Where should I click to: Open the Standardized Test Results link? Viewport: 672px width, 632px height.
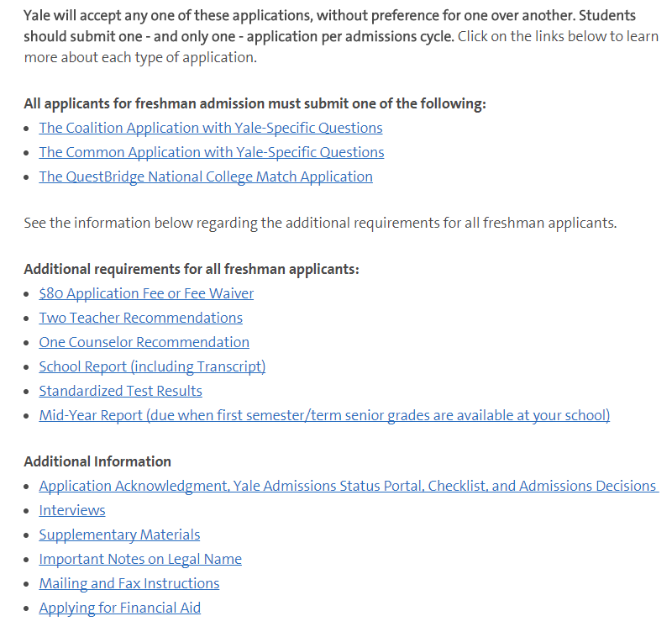coord(120,392)
